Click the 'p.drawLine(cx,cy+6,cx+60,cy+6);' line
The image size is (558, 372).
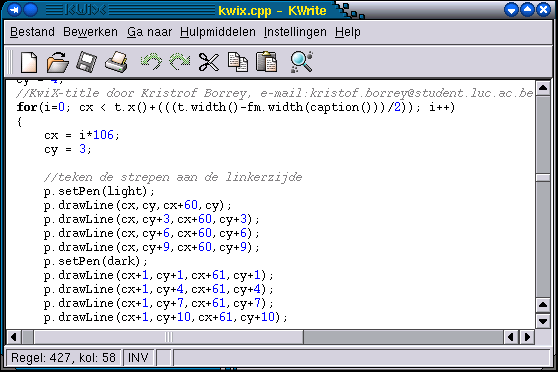click(x=152, y=233)
